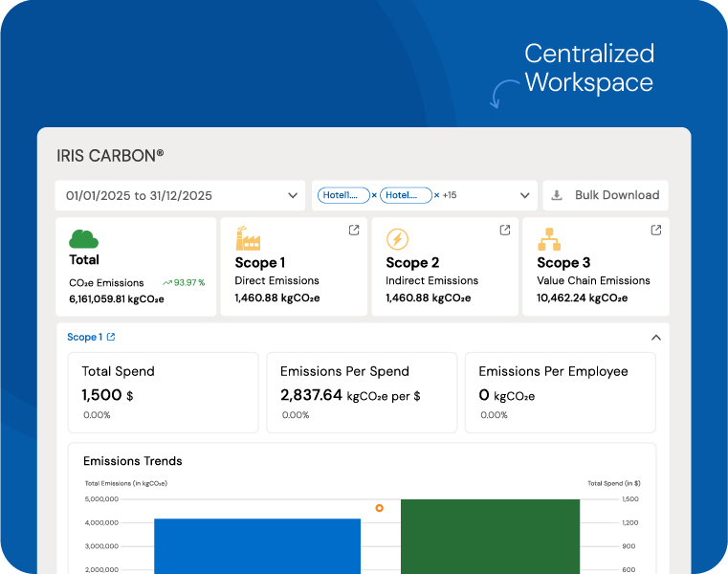Select the Scope 1 Direct Emissions title
Screen dimensions: 728x574
click(260, 263)
